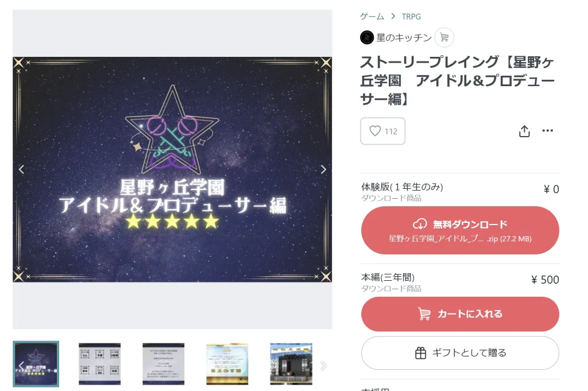Click the 星のキッチン shop avatar icon
This screenshot has width=588, height=391.
[x=367, y=37]
